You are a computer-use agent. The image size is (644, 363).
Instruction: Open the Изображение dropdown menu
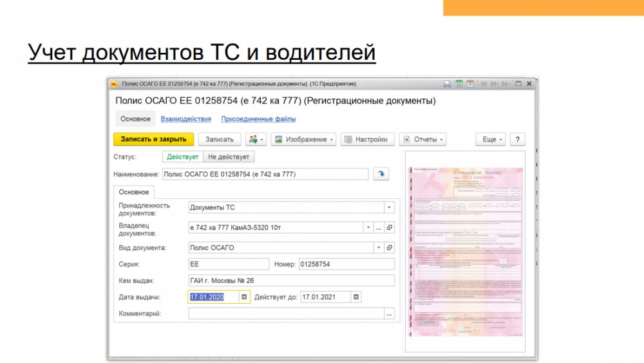coord(303,140)
